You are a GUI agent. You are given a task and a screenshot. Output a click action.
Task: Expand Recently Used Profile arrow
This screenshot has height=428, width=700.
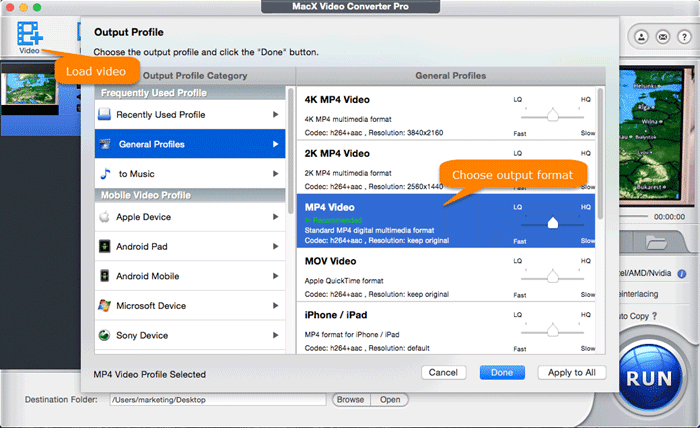(275, 114)
